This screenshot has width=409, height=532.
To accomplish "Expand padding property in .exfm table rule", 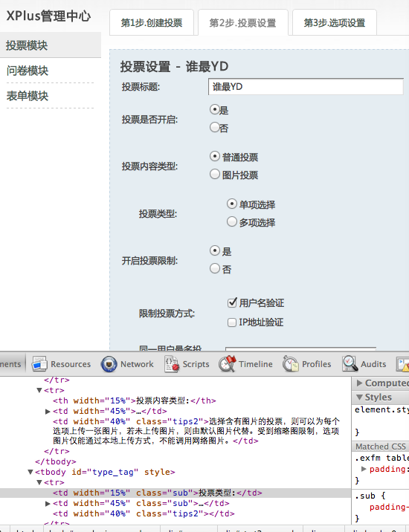I will 364,469.
